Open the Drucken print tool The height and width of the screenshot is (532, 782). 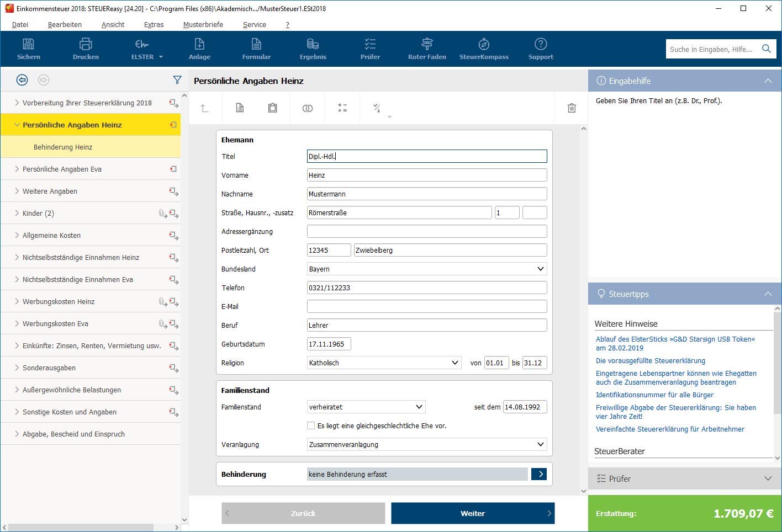[x=86, y=44]
